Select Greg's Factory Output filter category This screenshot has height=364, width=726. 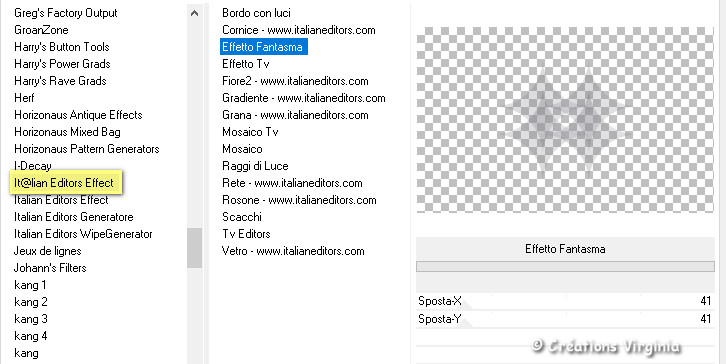[66, 13]
